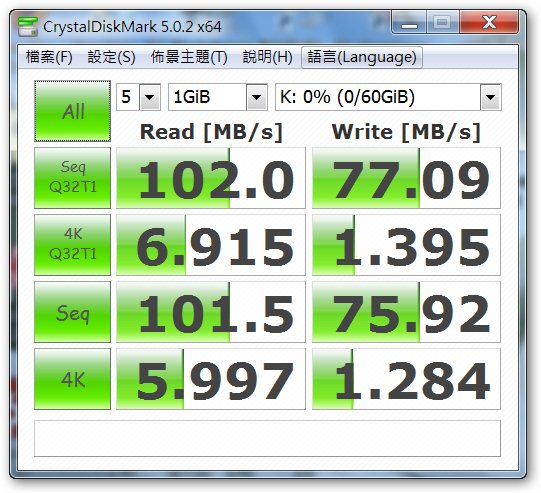Expand the K: drive selection dropdown

(x=490, y=97)
